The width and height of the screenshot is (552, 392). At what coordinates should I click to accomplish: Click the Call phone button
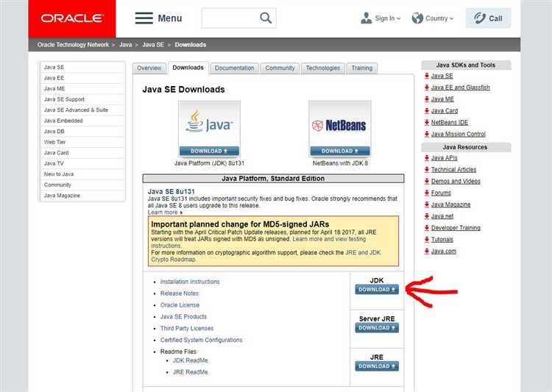(x=488, y=18)
